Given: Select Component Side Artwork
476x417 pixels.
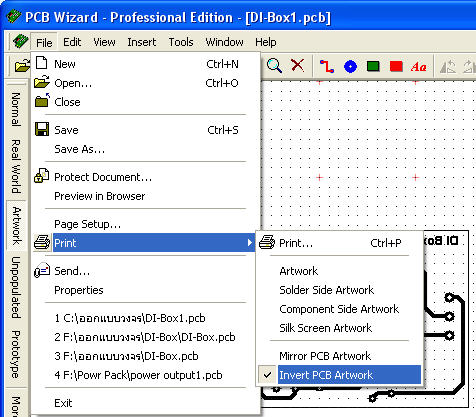Looking at the screenshot, I should [339, 309].
